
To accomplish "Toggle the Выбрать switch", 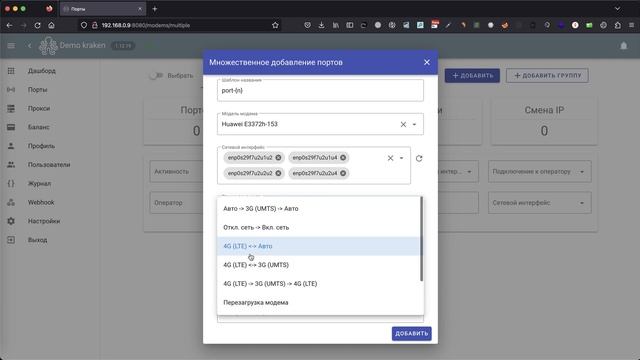I will tap(156, 76).
